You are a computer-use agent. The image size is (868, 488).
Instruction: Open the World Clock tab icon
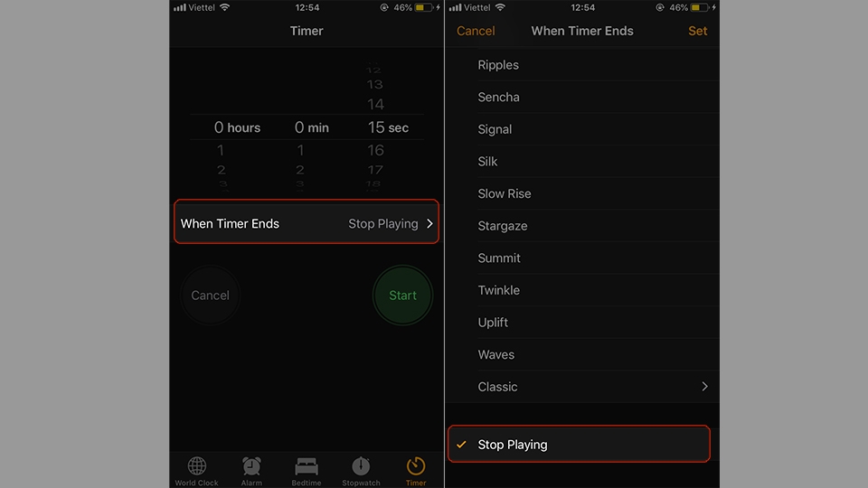(x=196, y=466)
